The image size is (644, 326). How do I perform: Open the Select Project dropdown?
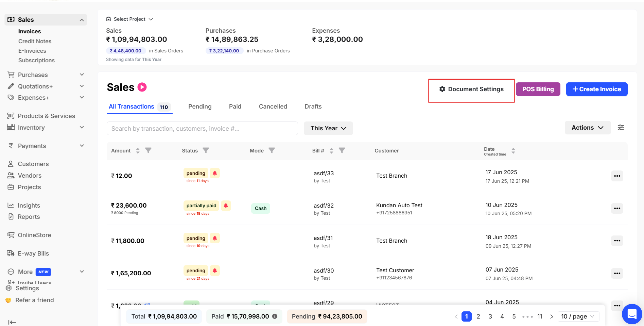[x=129, y=19]
